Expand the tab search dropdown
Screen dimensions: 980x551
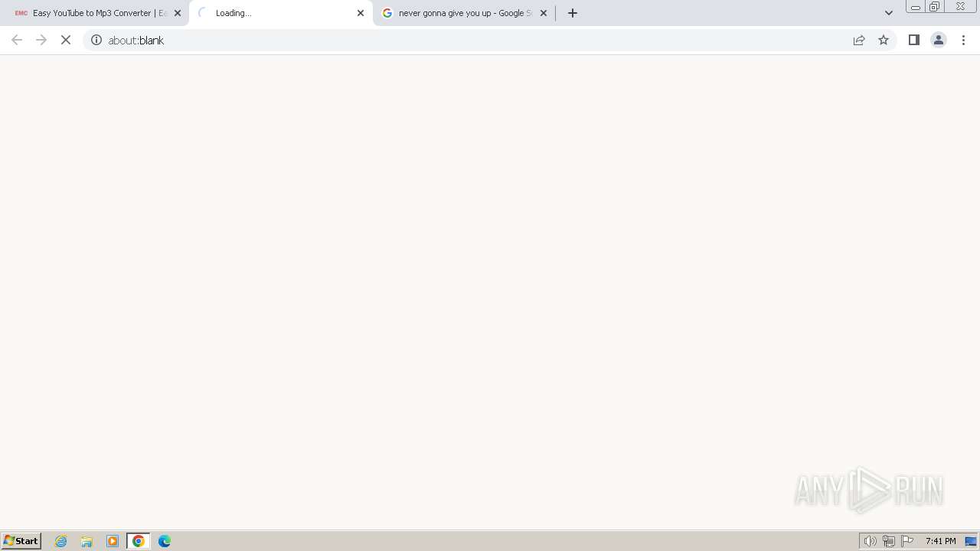889,13
